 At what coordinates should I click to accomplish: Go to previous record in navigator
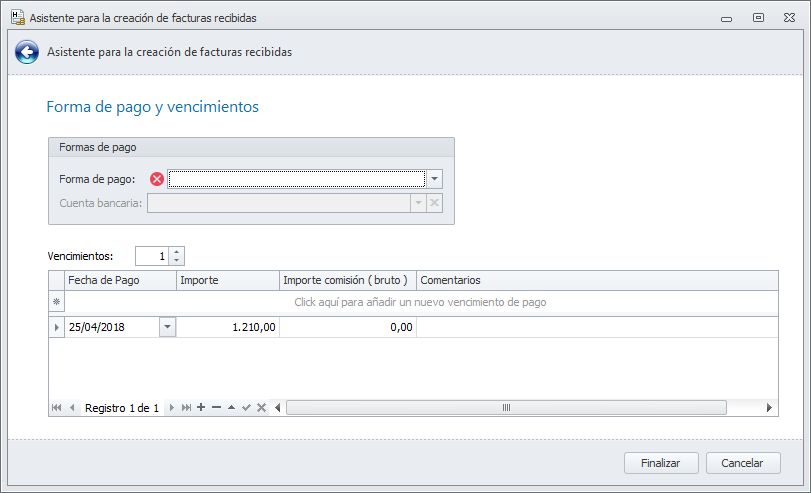pos(72,408)
